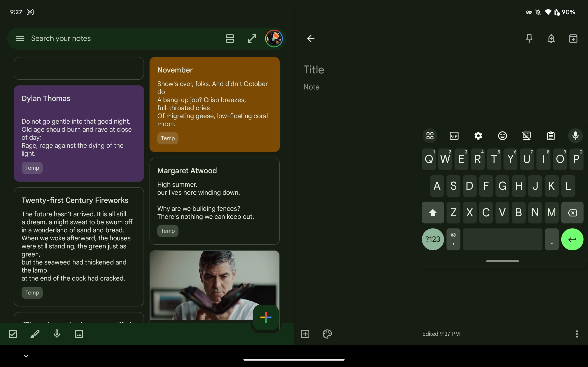Toggle single-column list view
Viewport: 588px width, 367px height.
[x=230, y=38]
